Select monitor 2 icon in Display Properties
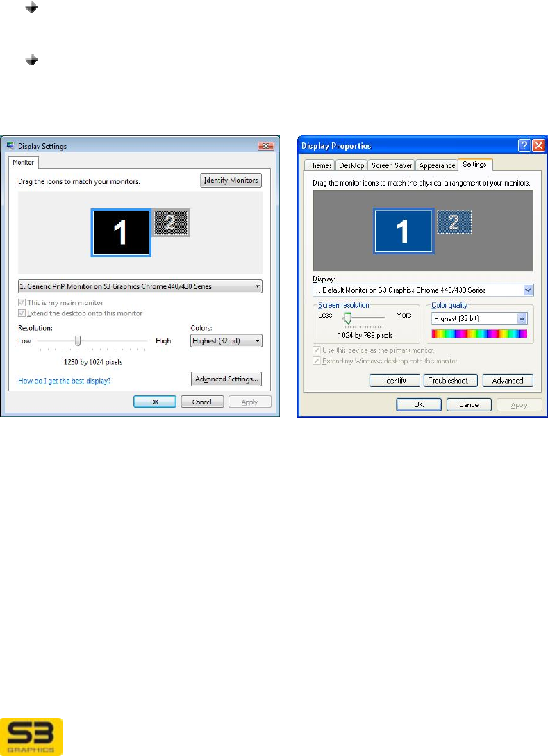This screenshot has width=548, height=756. [454, 222]
